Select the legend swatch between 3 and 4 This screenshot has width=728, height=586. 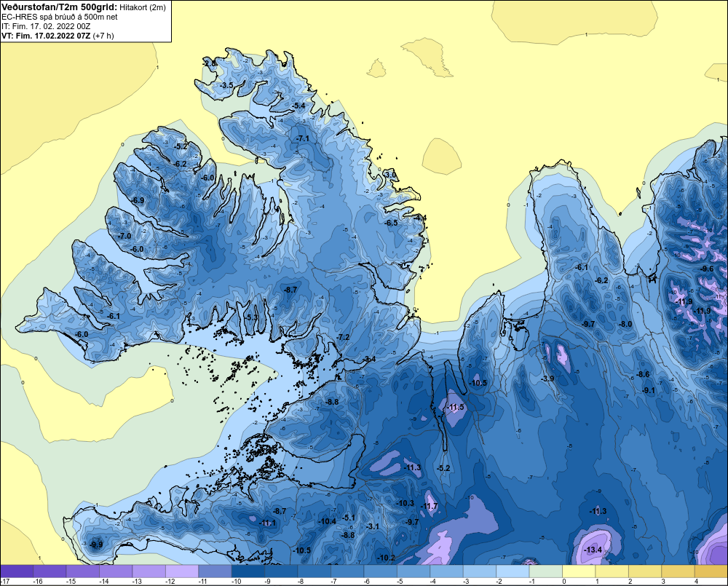(x=678, y=571)
